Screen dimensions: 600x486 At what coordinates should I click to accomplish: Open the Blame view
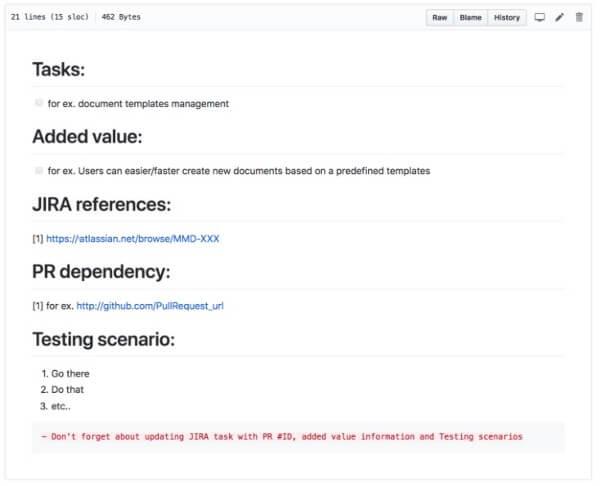(470, 17)
